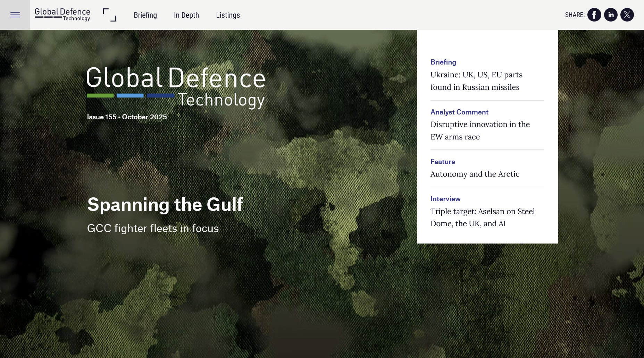Click the Analyst Comment category heading
Image resolution: width=644 pixels, height=358 pixels.
click(459, 112)
